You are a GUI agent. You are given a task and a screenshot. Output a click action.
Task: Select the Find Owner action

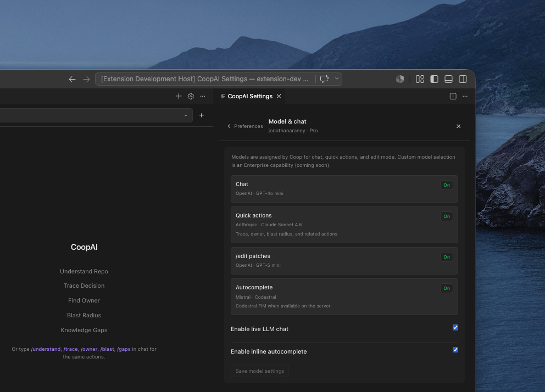[84, 300]
